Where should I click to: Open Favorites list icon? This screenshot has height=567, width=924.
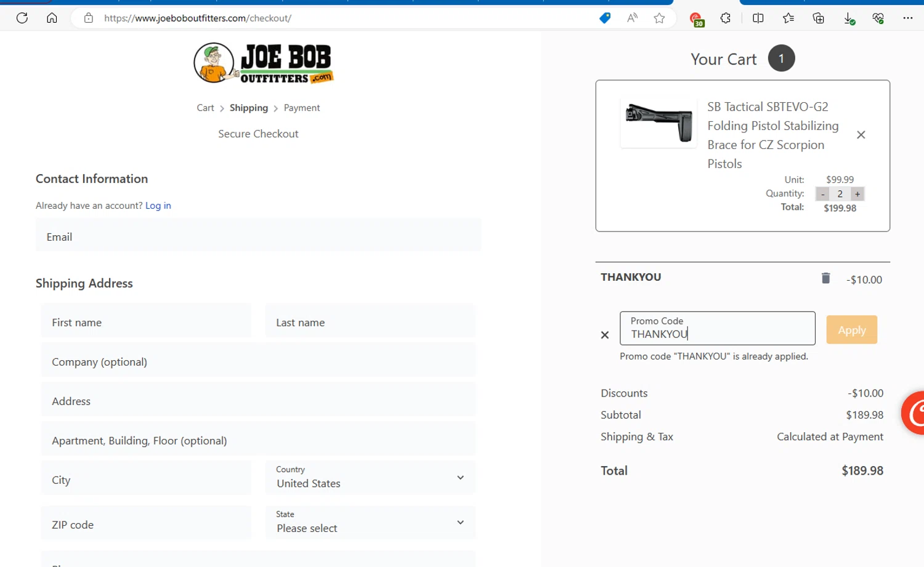pos(788,18)
